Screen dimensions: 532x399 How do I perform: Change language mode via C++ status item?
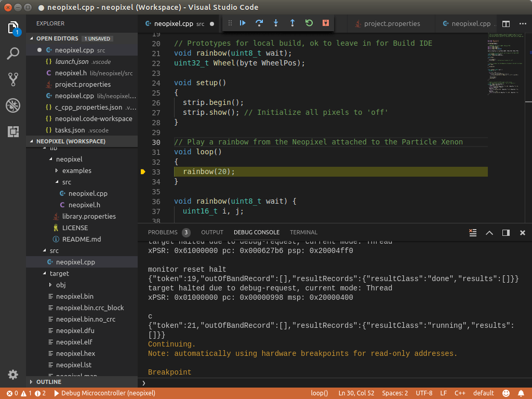point(460,393)
